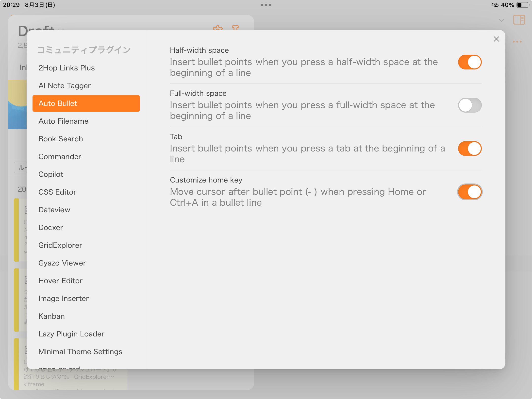
Task: Disable the Half-width space toggle
Action: pyautogui.click(x=469, y=62)
